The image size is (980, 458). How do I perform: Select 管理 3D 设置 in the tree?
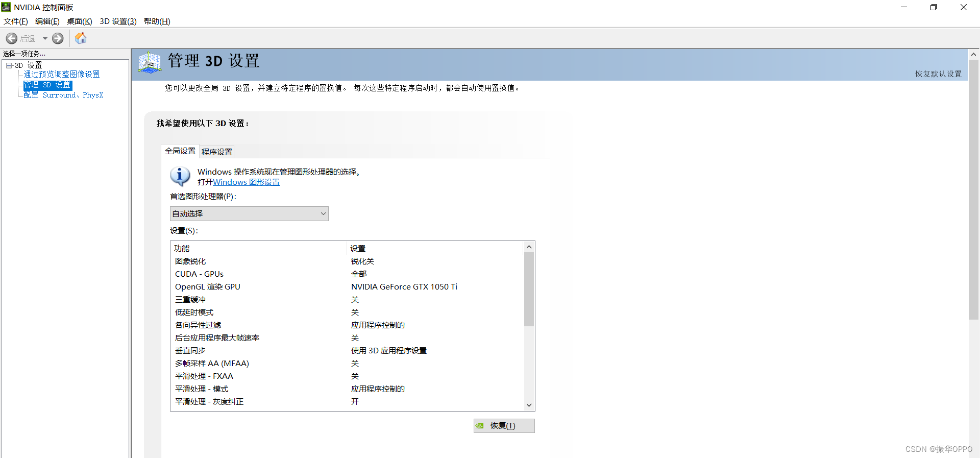47,85
